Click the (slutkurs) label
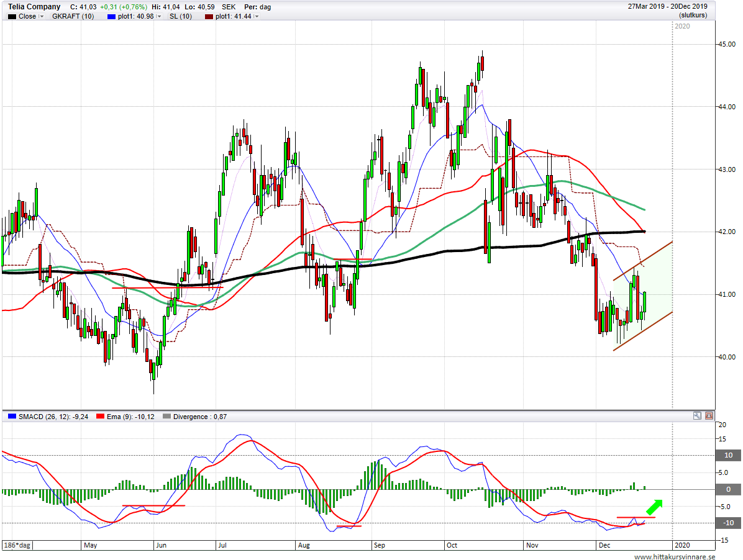The image size is (743, 560). tap(693, 15)
